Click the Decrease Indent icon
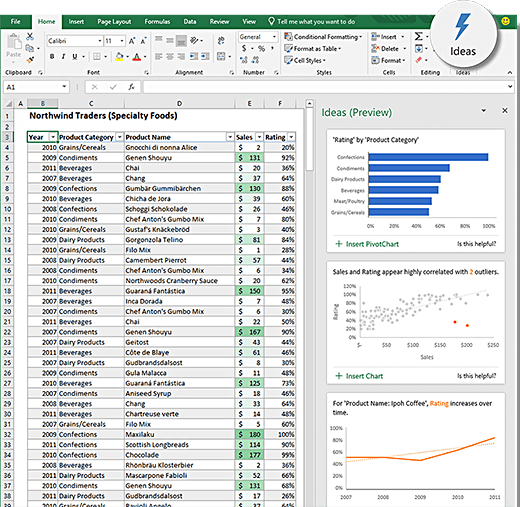 tap(193, 56)
